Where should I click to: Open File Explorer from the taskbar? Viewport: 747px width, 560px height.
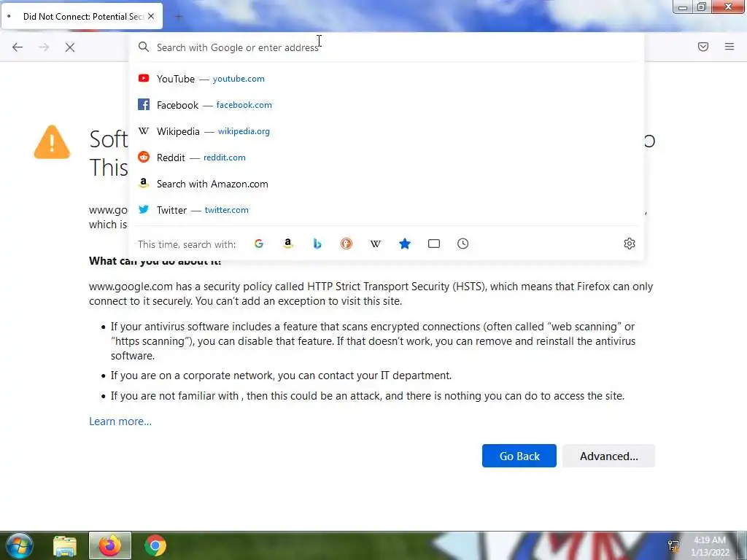(x=64, y=545)
